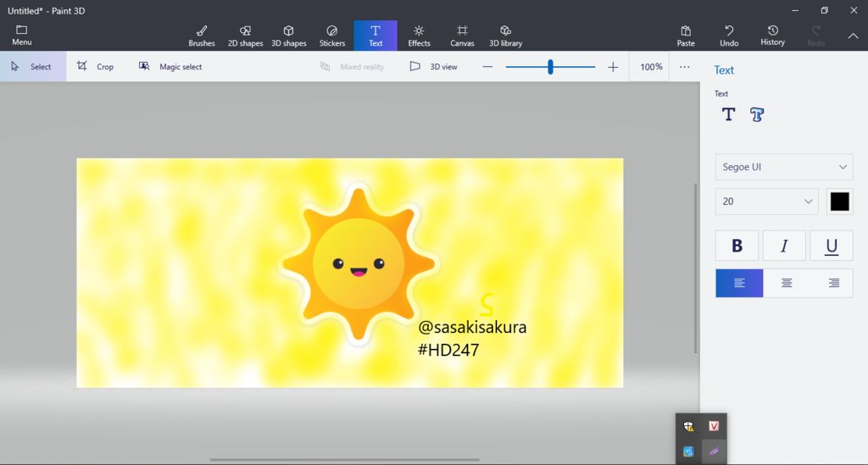Toggle Underline text formatting
The width and height of the screenshot is (868, 465).
pyautogui.click(x=832, y=246)
